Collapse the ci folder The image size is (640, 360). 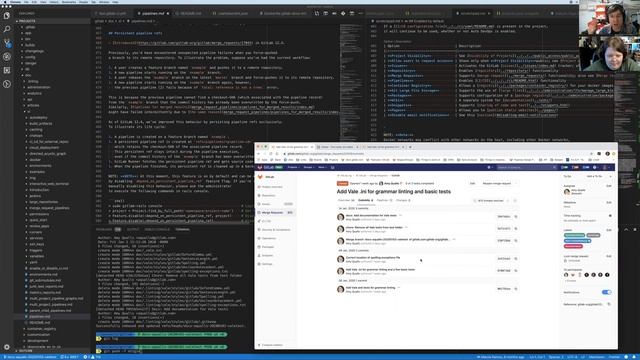coord(29,111)
